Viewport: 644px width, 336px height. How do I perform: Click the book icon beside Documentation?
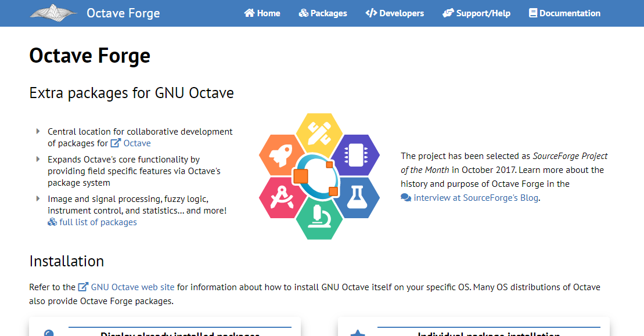533,13
